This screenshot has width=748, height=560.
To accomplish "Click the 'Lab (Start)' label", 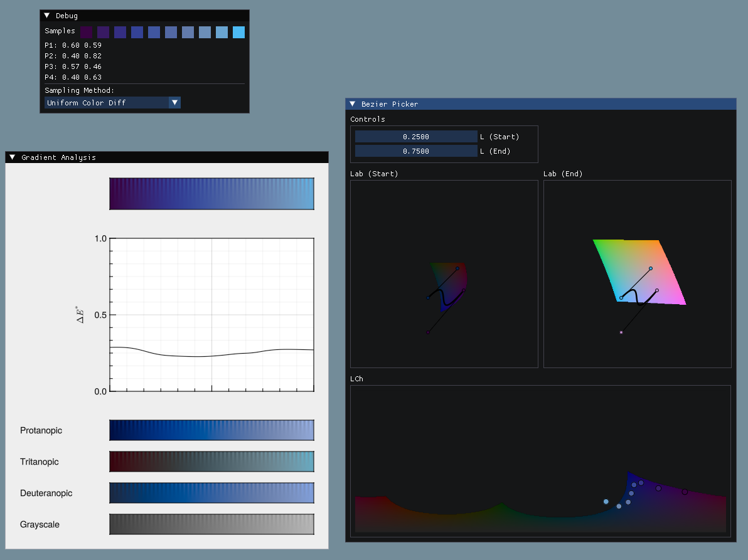I will (374, 174).
